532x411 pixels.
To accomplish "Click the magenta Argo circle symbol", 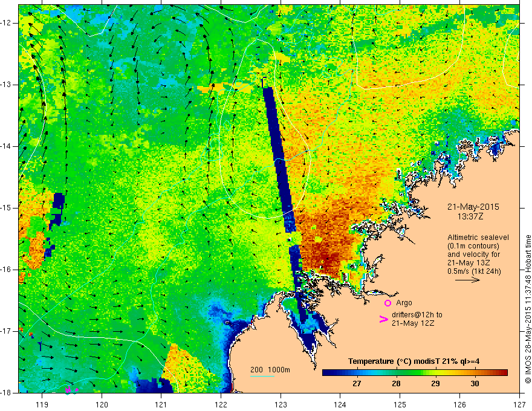I will [x=388, y=303].
